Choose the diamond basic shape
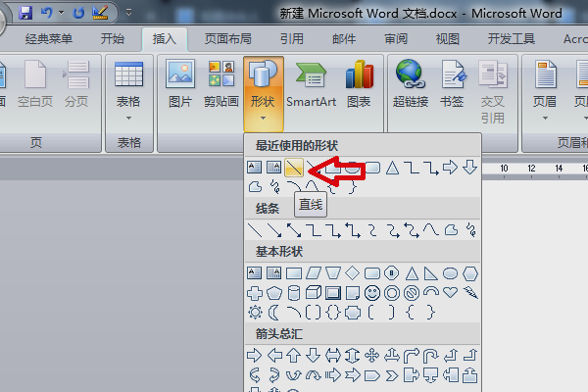 (x=353, y=273)
